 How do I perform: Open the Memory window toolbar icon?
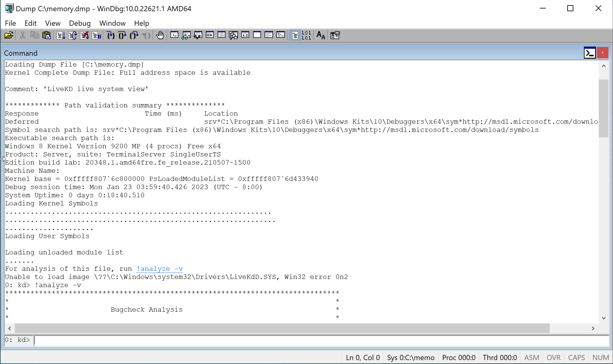(x=222, y=35)
